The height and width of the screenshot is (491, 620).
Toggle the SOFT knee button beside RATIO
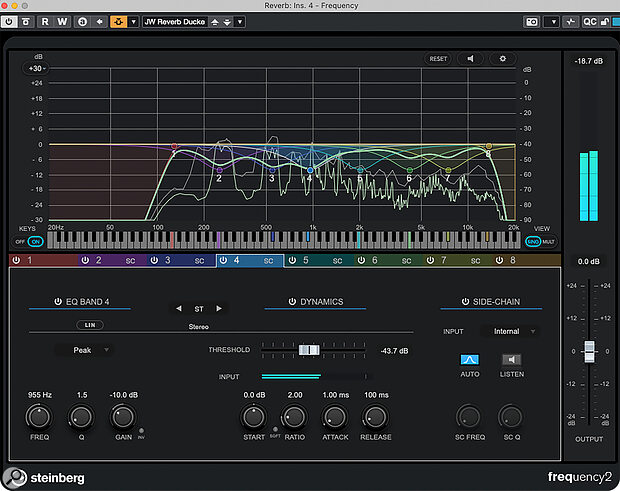click(x=275, y=429)
